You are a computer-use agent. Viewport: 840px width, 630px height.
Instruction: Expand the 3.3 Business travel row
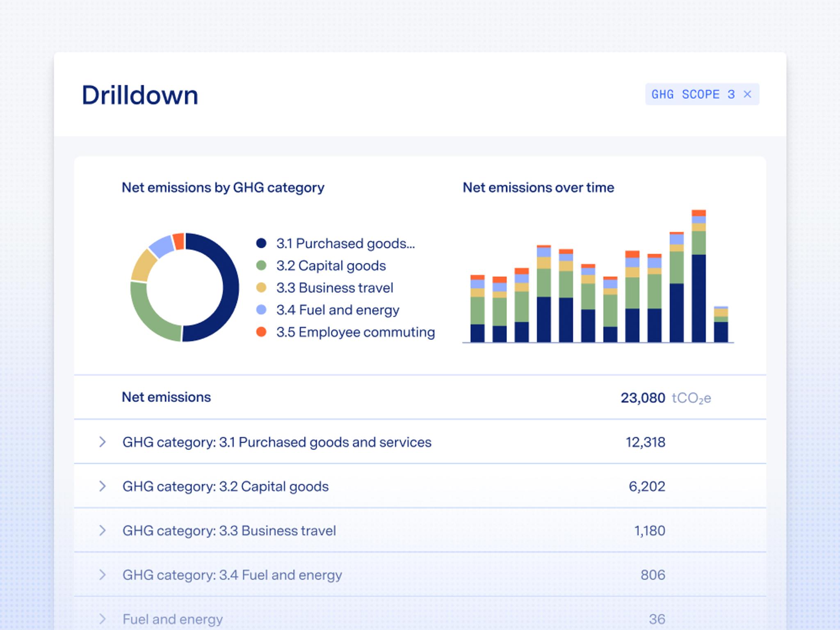point(103,531)
